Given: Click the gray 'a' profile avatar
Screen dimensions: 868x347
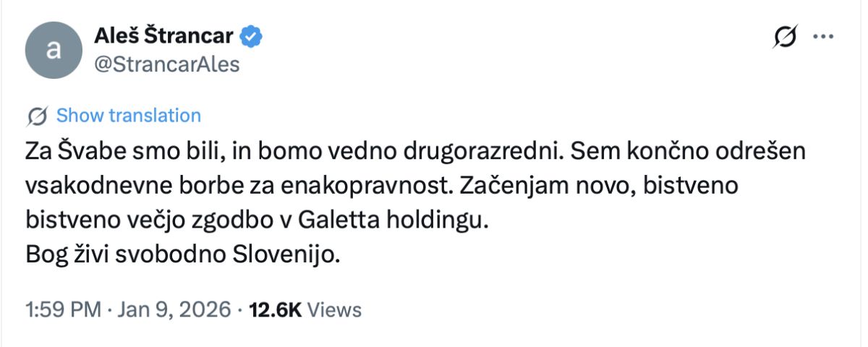Looking at the screenshot, I should tap(53, 50).
